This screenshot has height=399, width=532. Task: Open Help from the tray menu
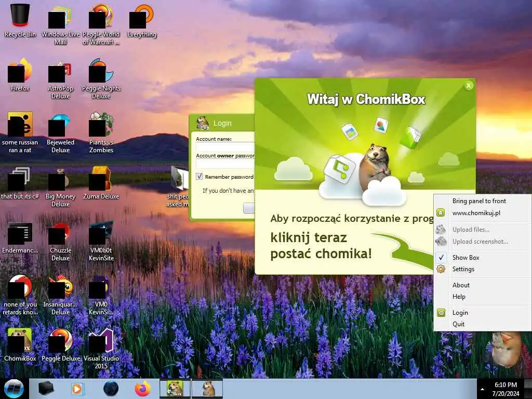point(483,297)
